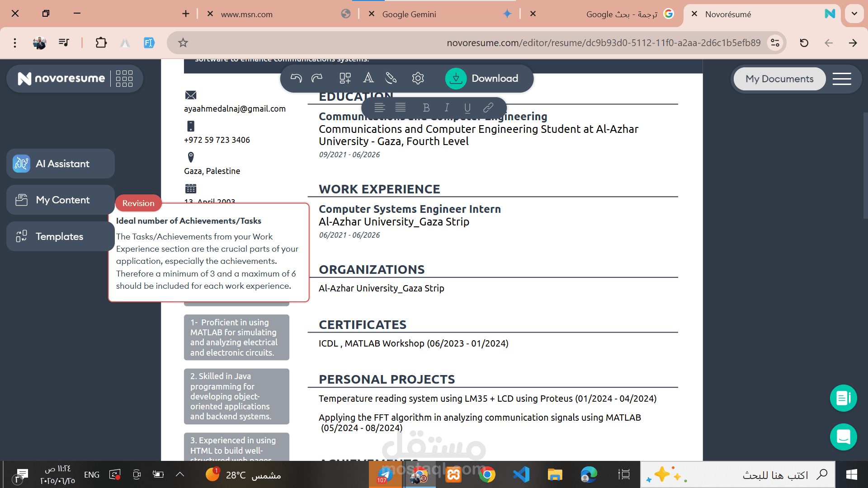Viewport: 868px width, 488px height.
Task: Open the novoresume apps grid icon
Action: click(124, 79)
